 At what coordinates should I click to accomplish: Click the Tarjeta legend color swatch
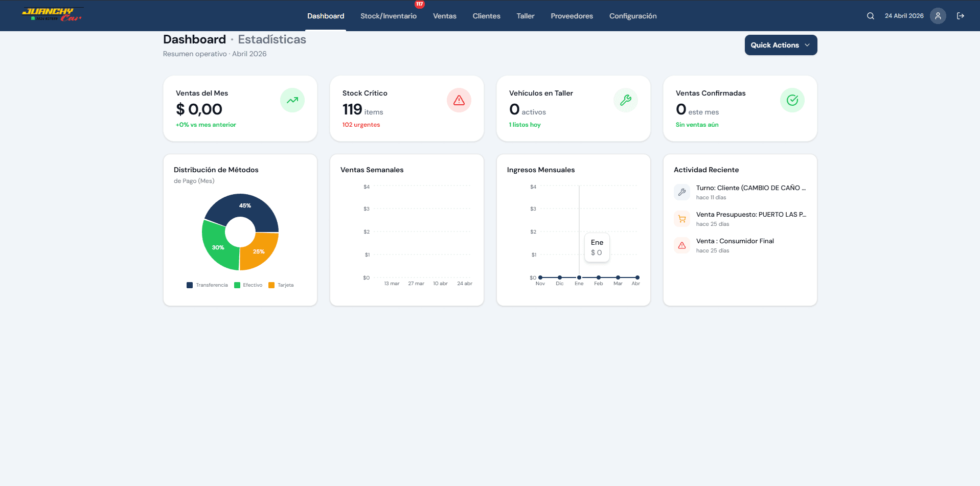point(271,285)
